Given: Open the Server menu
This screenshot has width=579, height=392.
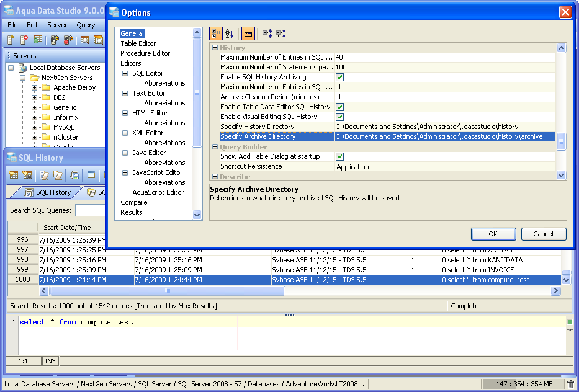Looking at the screenshot, I should pyautogui.click(x=57, y=25).
